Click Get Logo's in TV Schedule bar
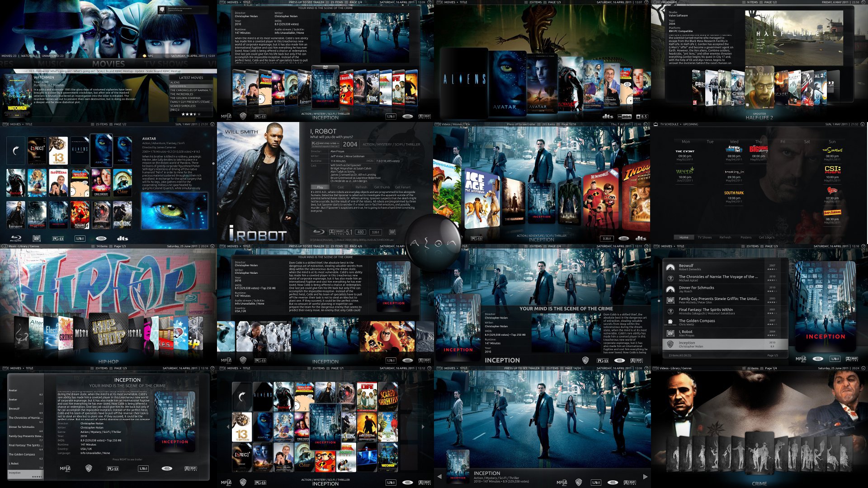This screenshot has width=868, height=488. click(766, 237)
